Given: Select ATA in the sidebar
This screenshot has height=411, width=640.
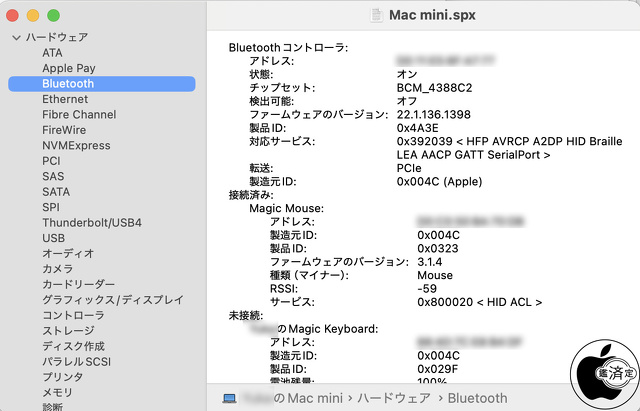Looking at the screenshot, I should pos(52,53).
